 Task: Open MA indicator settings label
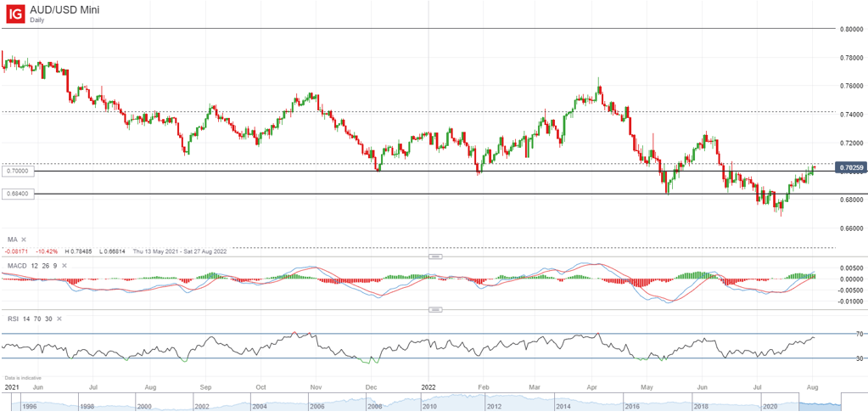tap(12, 239)
